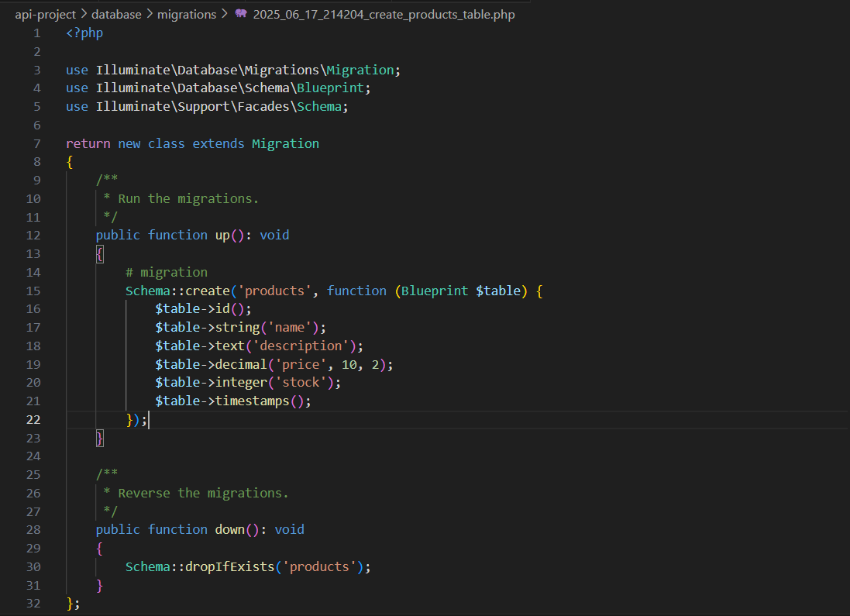Click the down function name
Screen dimensions: 850x616
tap(230, 529)
